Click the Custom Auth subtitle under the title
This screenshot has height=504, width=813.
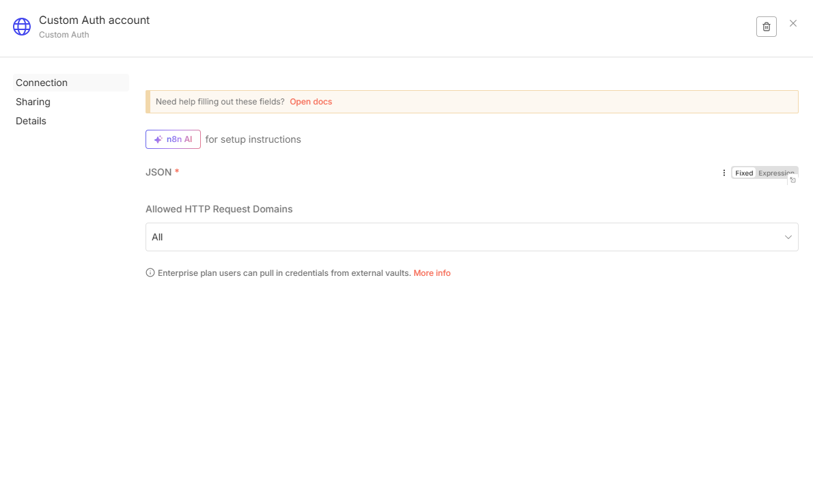[64, 35]
